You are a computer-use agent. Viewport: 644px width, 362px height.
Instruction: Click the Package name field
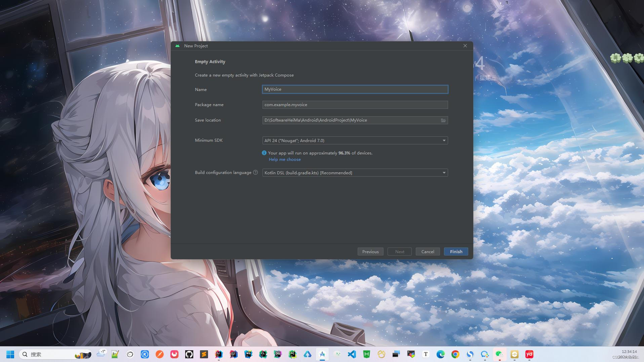click(355, 105)
